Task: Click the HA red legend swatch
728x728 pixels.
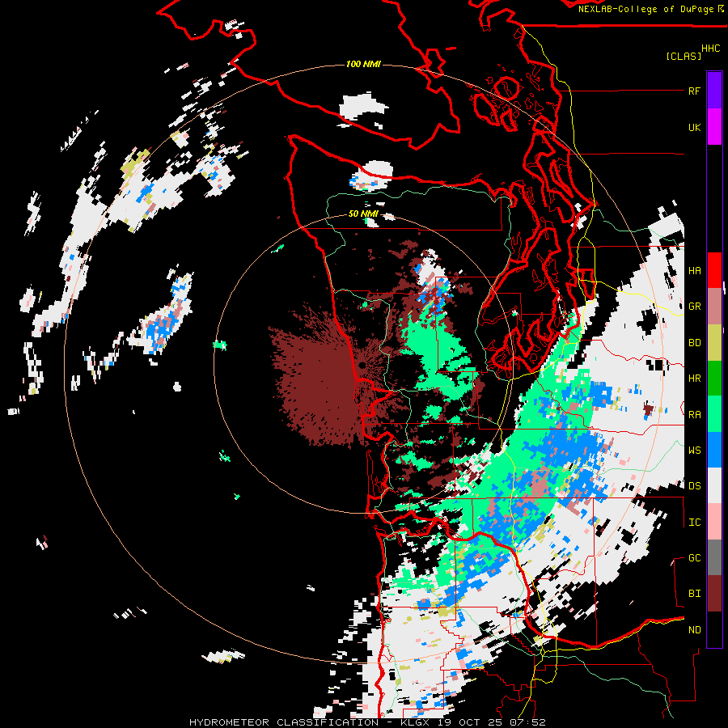Action: 714,269
